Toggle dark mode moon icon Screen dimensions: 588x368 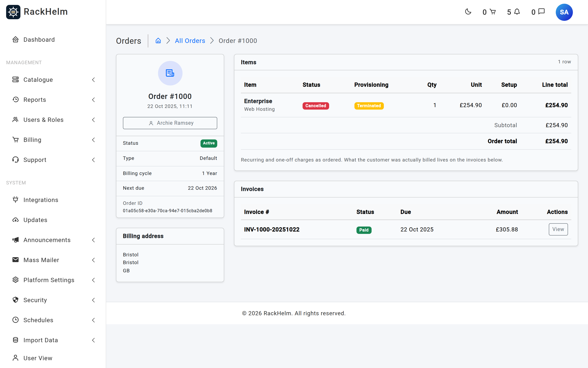[468, 12]
